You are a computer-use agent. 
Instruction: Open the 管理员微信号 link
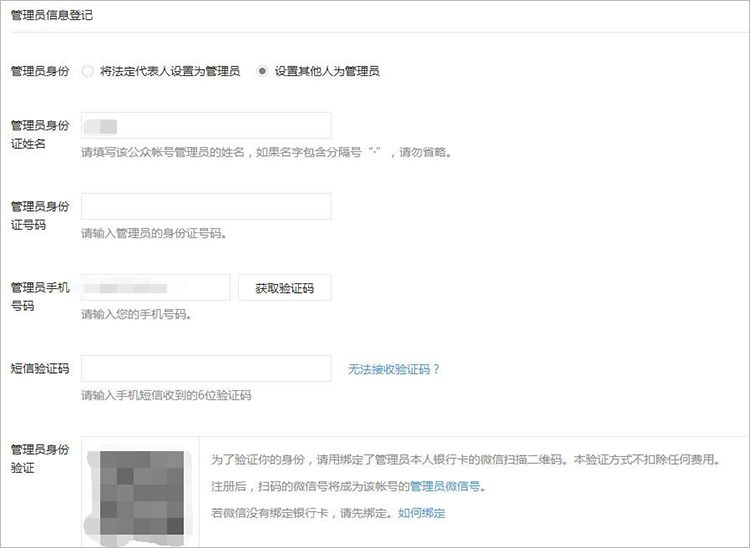click(445, 486)
